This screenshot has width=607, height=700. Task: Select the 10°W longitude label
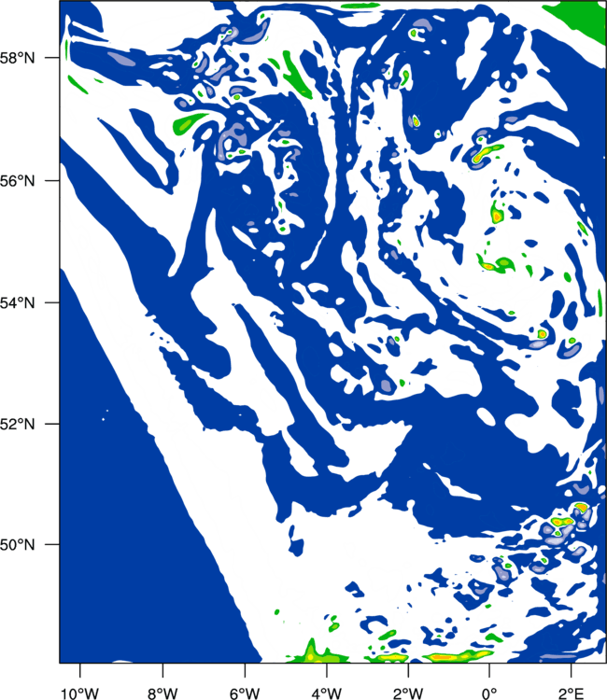(80, 693)
